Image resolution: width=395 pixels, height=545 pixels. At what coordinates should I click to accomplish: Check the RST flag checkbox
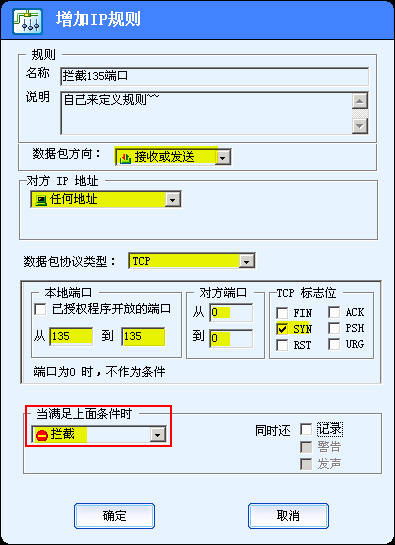(282, 345)
